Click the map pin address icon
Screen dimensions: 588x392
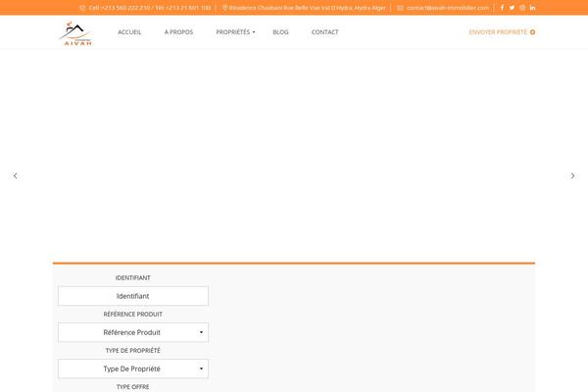(x=224, y=7)
